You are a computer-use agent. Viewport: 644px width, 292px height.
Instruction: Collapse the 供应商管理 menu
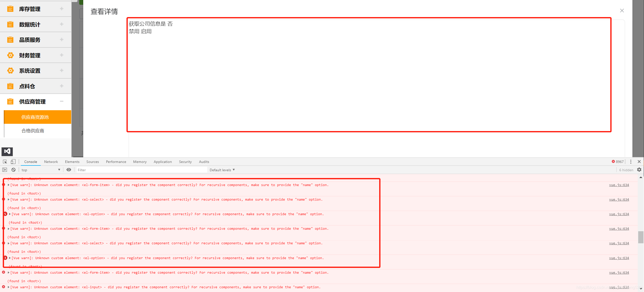(62, 101)
